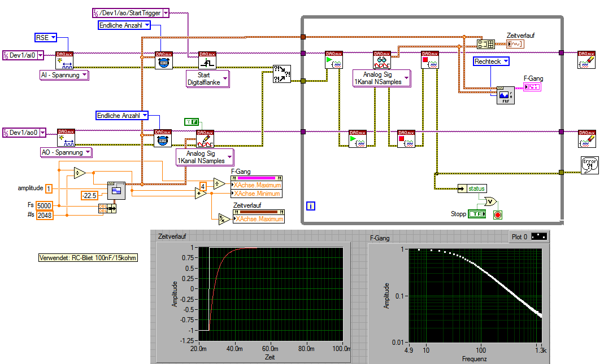Open the /Dev1/ao/StartTrigger dropdown
The image size is (604, 364).
pos(166,13)
